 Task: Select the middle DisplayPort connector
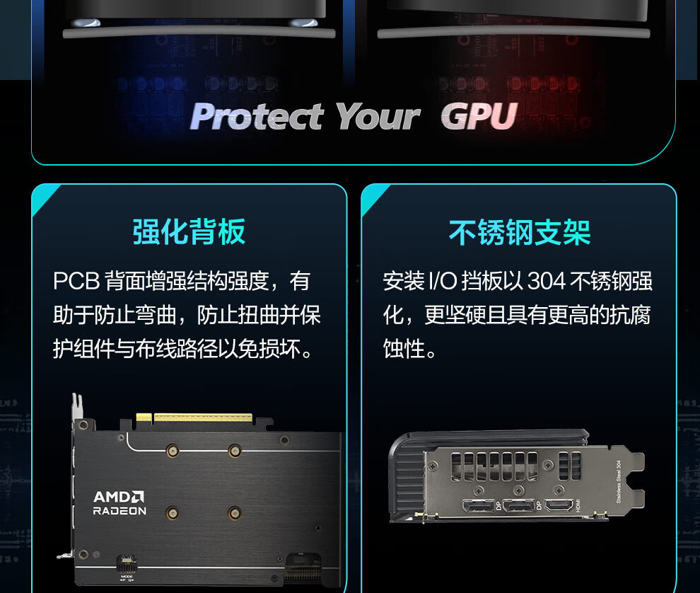coord(519,506)
